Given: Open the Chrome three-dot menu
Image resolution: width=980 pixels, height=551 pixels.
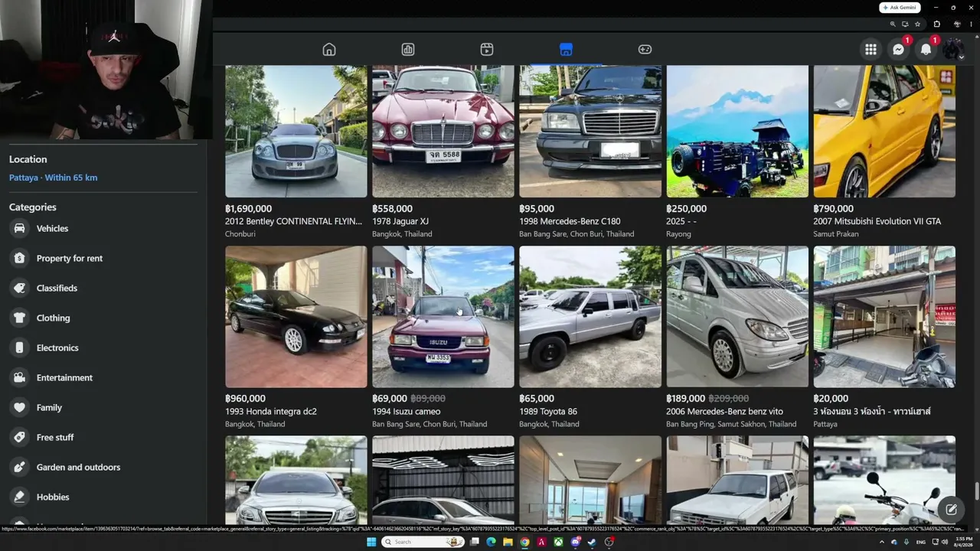Looking at the screenshot, I should (x=970, y=24).
